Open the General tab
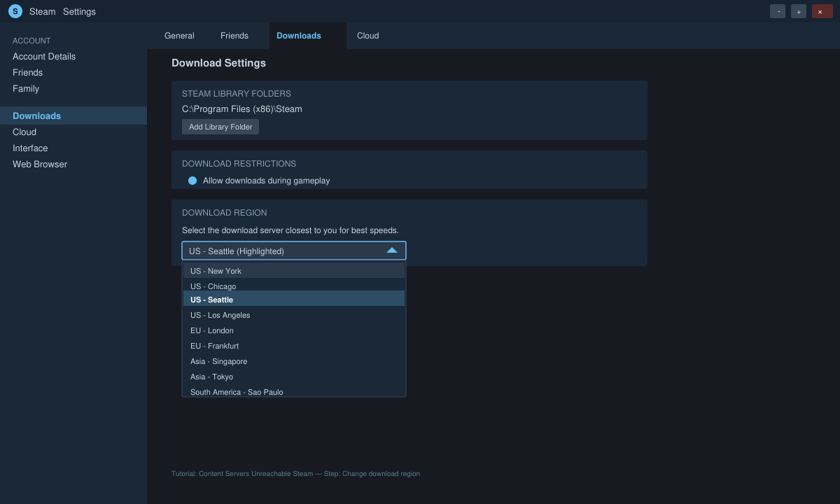The height and width of the screenshot is (504, 840). click(179, 36)
